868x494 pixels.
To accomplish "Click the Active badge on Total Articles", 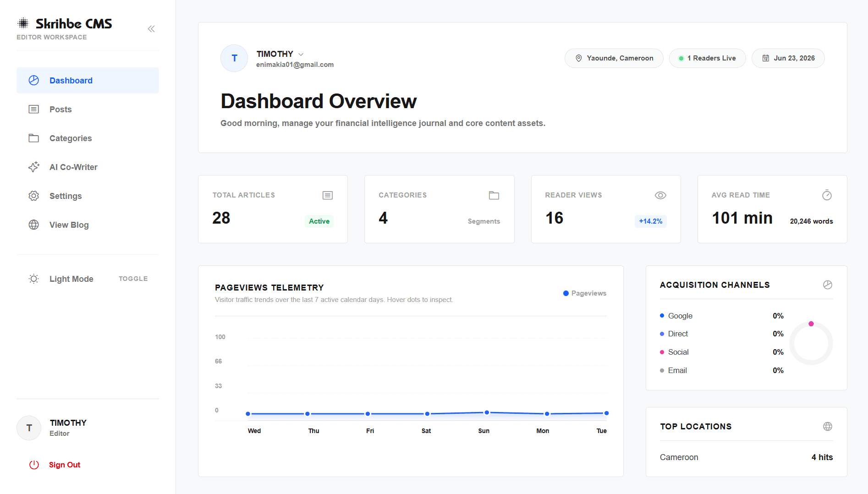I will 319,221.
